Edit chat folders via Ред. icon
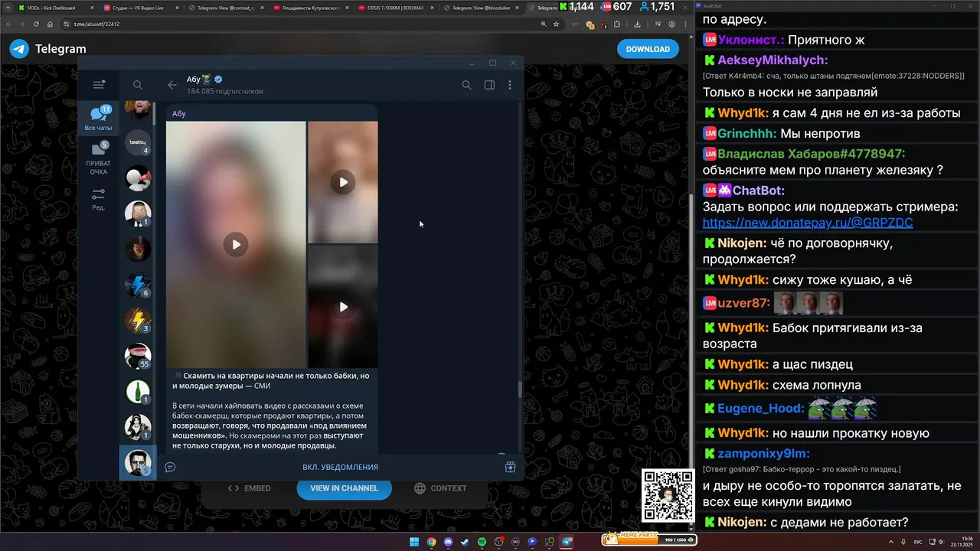 98,200
